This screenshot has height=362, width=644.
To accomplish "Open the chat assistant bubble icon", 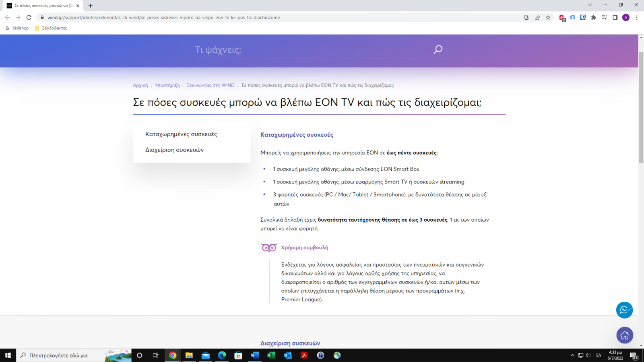I will click(624, 310).
